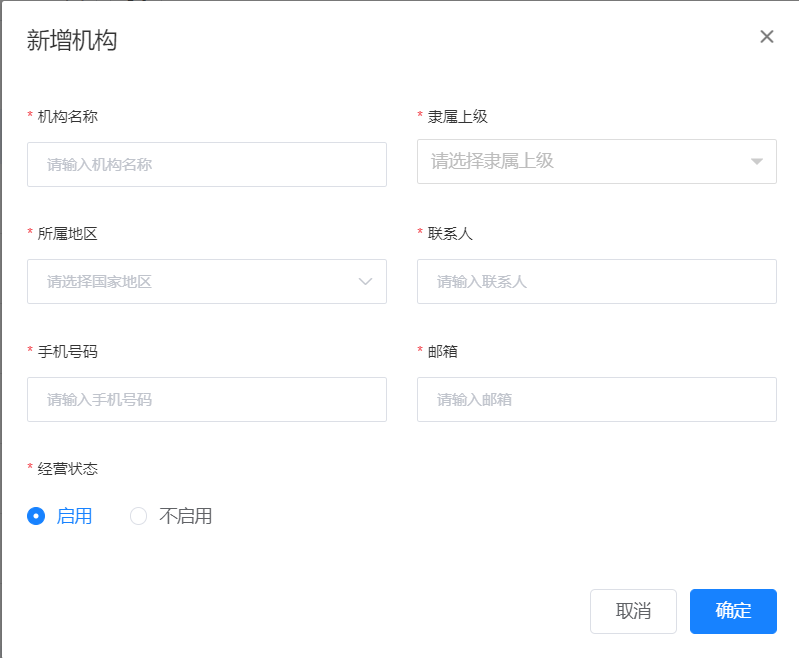
Task: Close the 新增机构 dialog with the X icon
Action: click(767, 37)
